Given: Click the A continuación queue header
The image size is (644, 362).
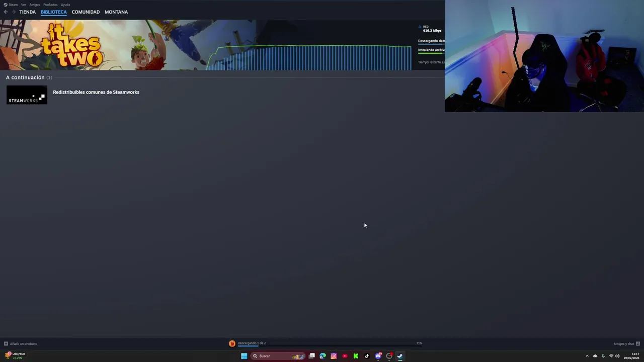Looking at the screenshot, I should click(29, 77).
